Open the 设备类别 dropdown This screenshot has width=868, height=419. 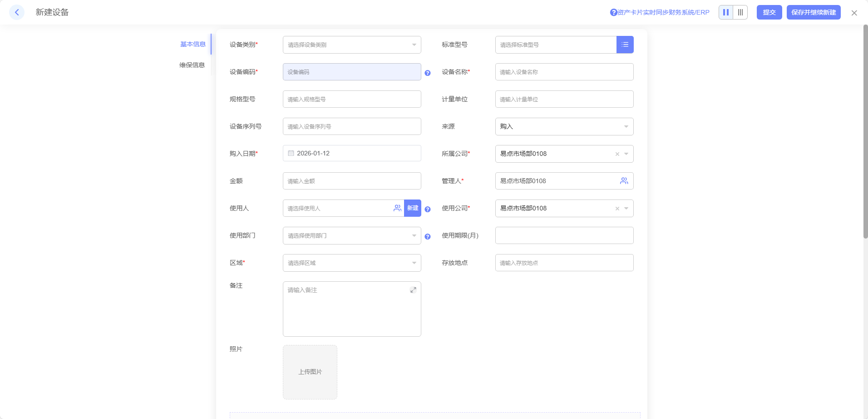tap(352, 45)
